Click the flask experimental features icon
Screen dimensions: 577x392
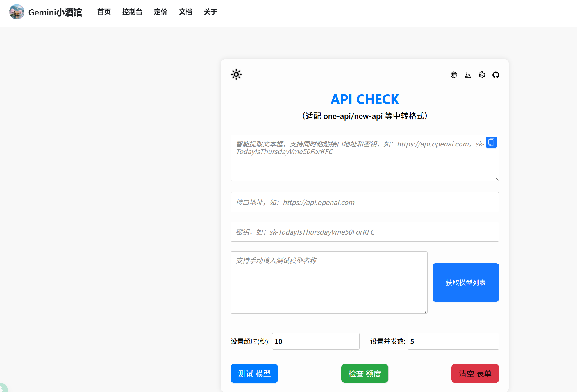pyautogui.click(x=468, y=75)
